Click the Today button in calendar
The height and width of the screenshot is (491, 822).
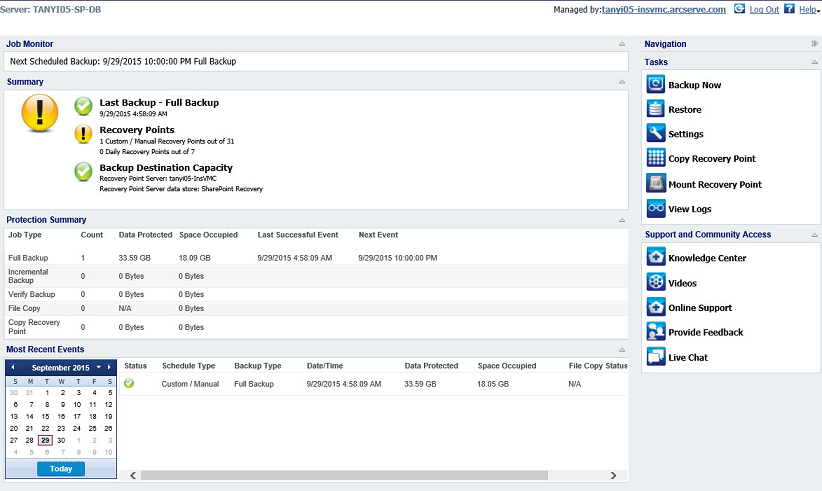tap(61, 468)
